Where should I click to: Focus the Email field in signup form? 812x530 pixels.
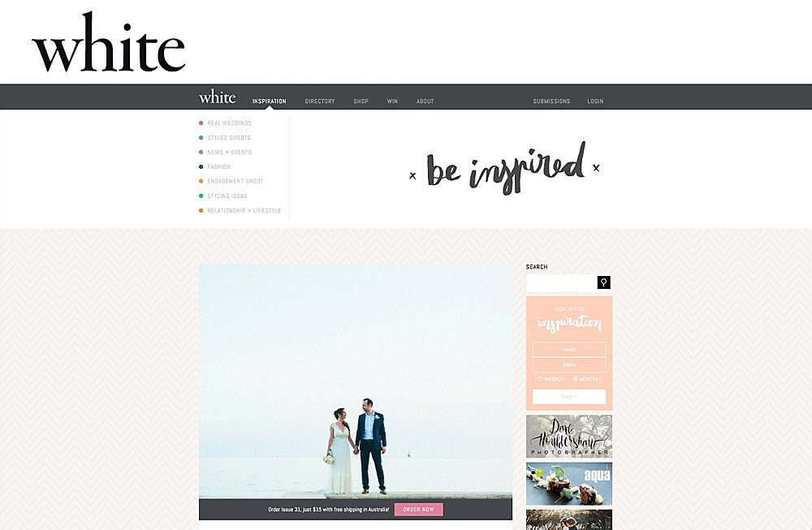coord(568,365)
